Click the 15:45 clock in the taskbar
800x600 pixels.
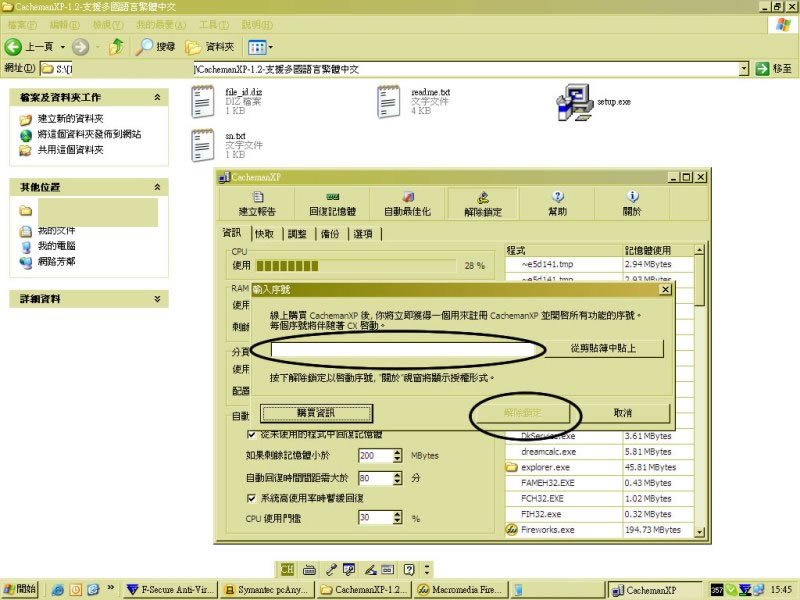[x=781, y=590]
